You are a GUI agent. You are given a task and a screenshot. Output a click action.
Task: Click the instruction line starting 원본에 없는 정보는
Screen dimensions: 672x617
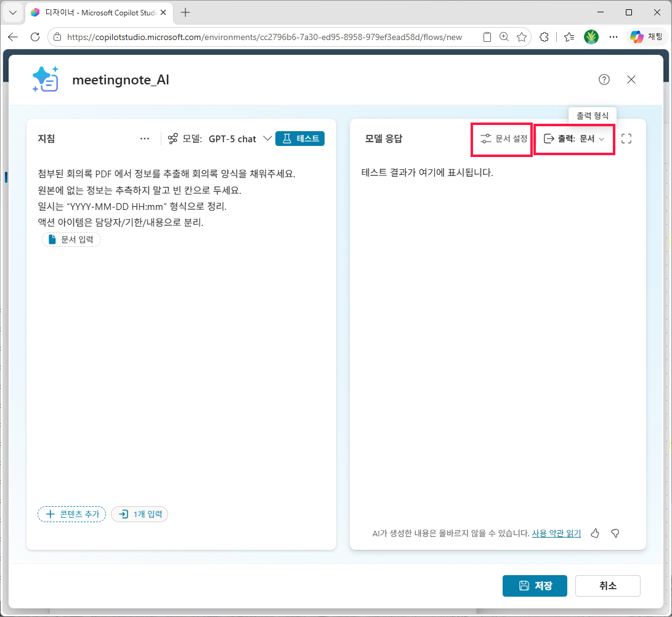(x=139, y=190)
